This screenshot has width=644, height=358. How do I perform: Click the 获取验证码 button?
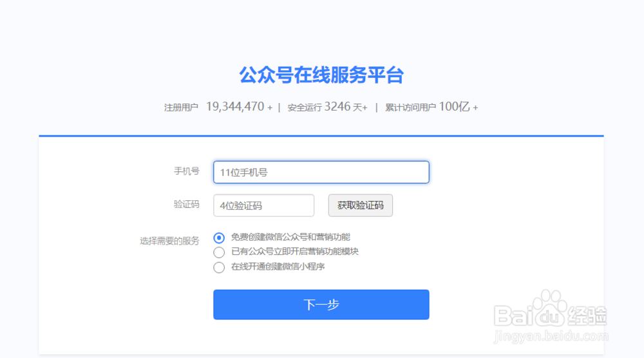(360, 205)
